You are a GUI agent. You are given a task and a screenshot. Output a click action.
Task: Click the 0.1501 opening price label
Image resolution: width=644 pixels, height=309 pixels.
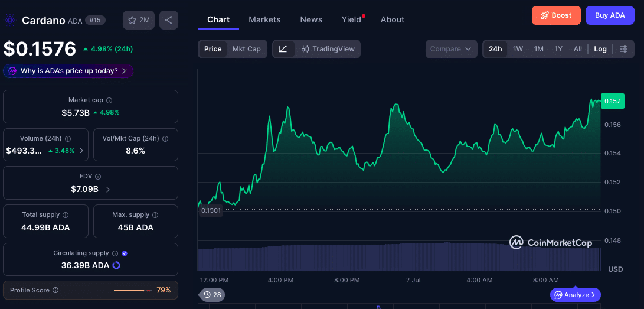(x=211, y=211)
